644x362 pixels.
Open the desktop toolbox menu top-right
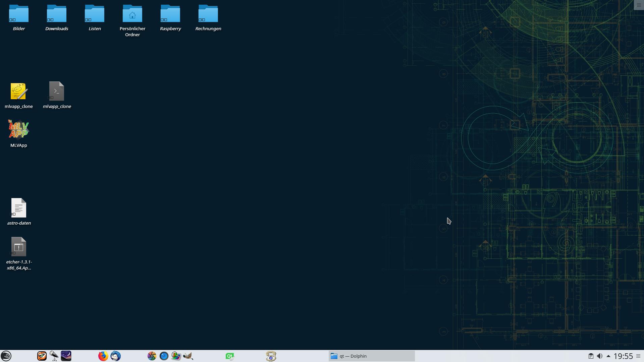coord(639,5)
